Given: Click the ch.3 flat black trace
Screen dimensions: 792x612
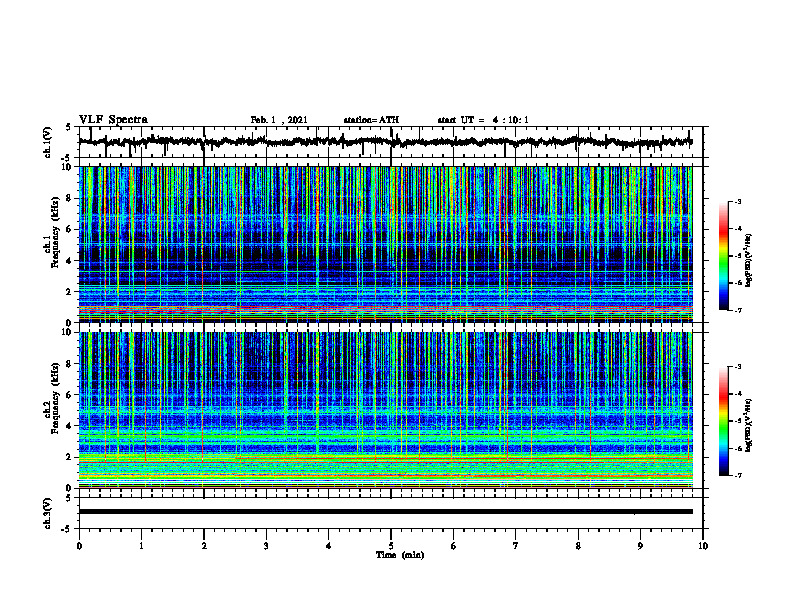Looking at the screenshot, I should pyautogui.click(x=386, y=512).
